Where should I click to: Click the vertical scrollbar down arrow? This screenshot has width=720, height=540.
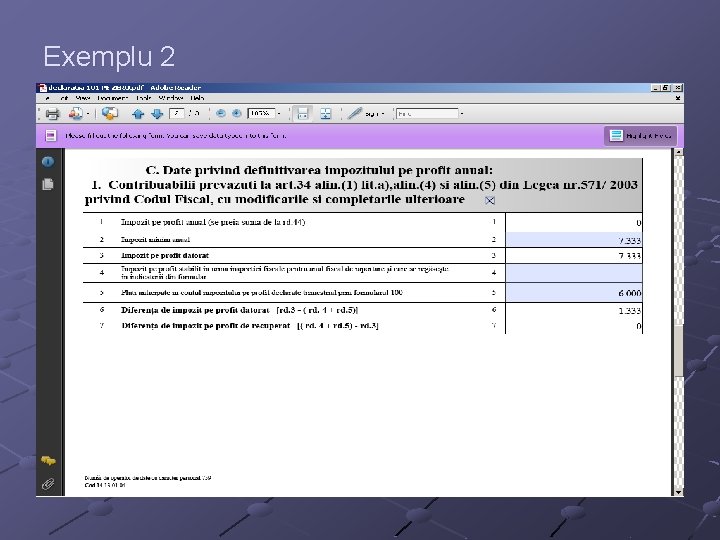click(x=679, y=492)
